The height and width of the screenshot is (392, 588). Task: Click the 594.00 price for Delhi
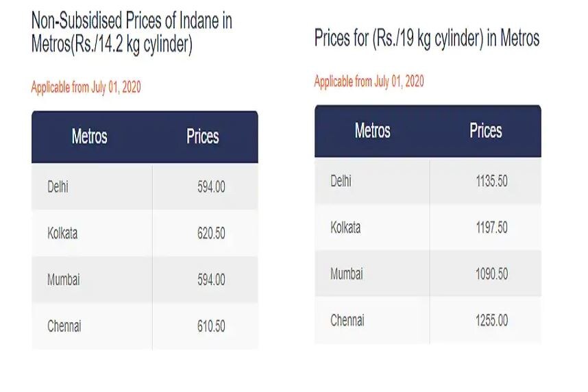[211, 187]
